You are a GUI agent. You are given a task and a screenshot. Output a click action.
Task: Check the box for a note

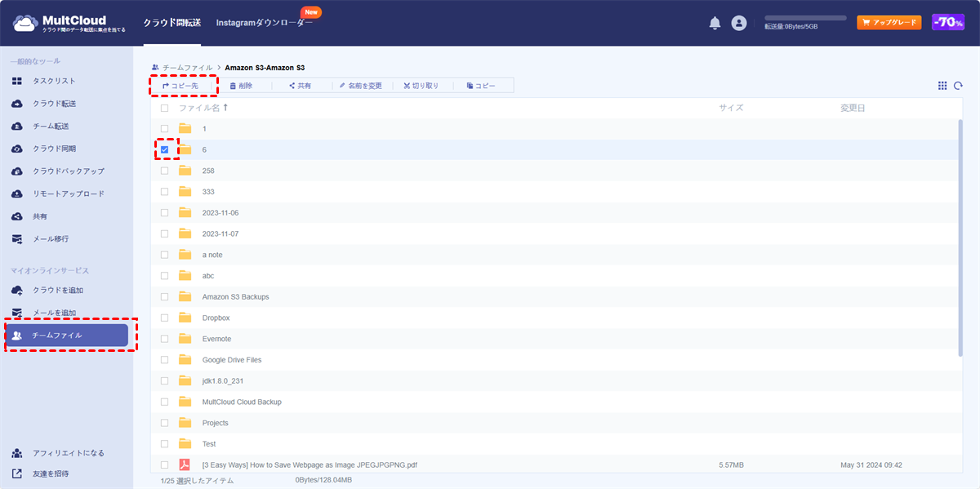tap(164, 255)
